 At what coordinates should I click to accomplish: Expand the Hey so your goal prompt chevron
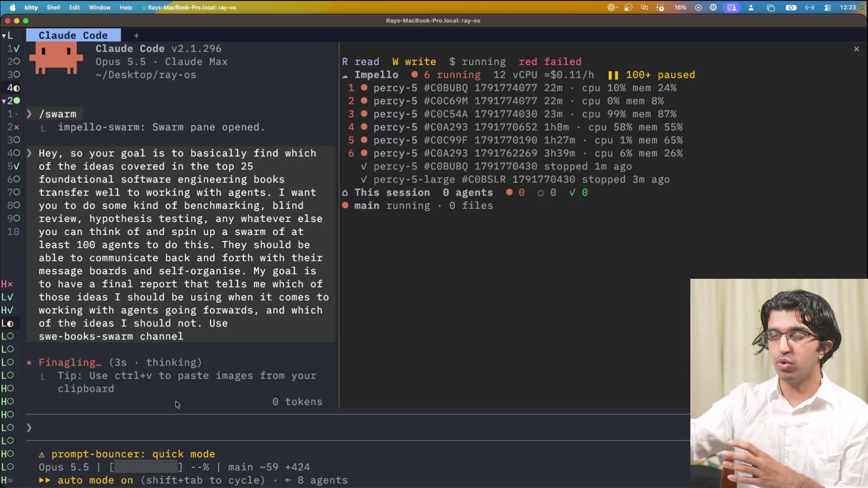pyautogui.click(x=29, y=153)
